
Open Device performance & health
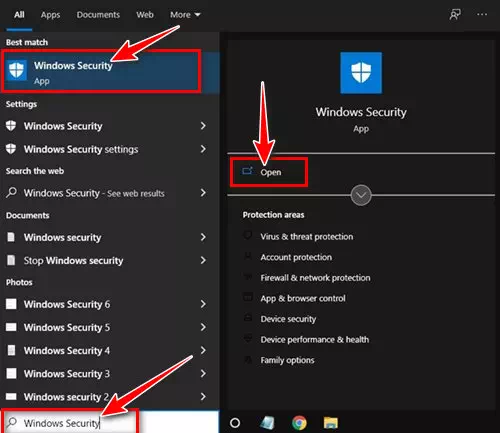315,340
